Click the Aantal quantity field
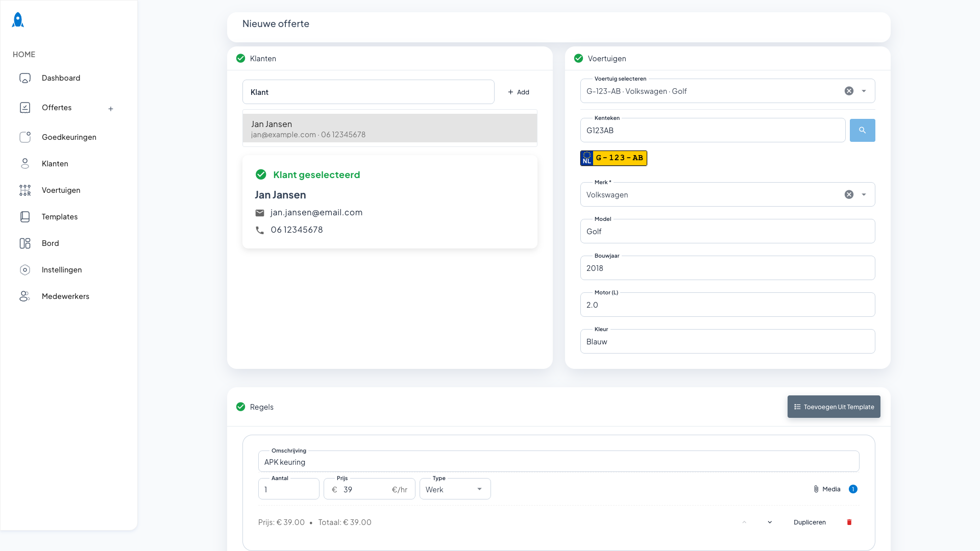Viewport: 980px width, 551px height. [x=288, y=489]
